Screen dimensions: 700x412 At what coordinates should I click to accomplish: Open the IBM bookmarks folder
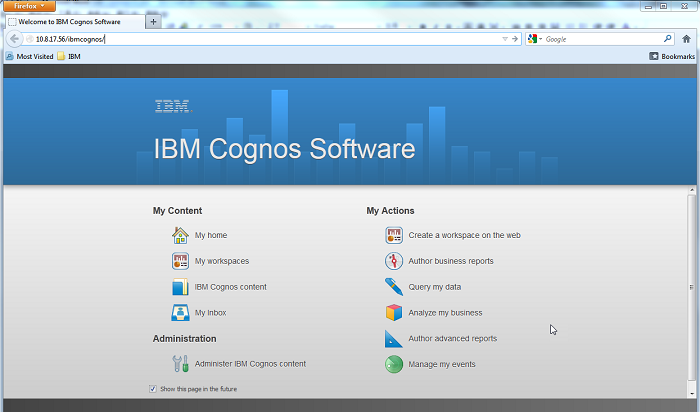point(69,56)
